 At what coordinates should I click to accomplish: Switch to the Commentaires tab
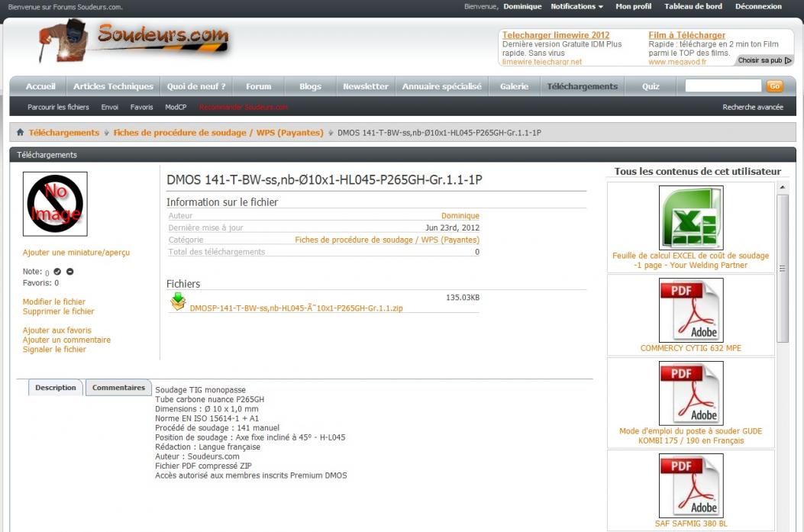[118, 388]
